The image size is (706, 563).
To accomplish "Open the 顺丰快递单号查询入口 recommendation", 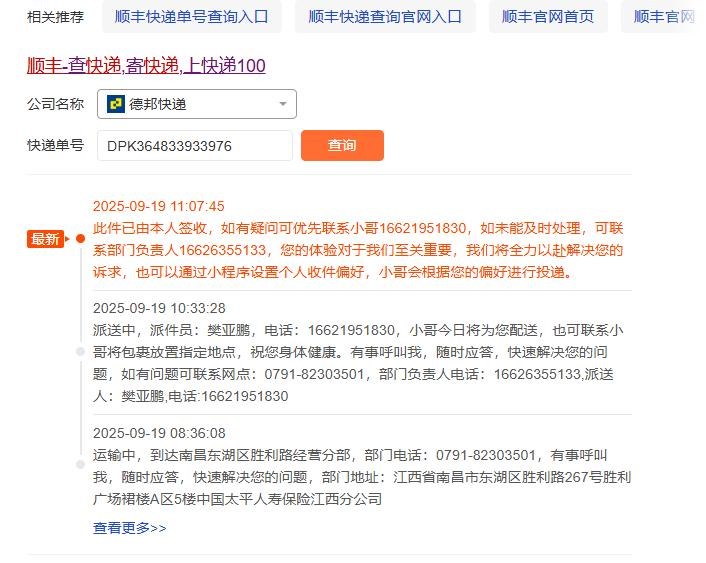I will click(192, 17).
